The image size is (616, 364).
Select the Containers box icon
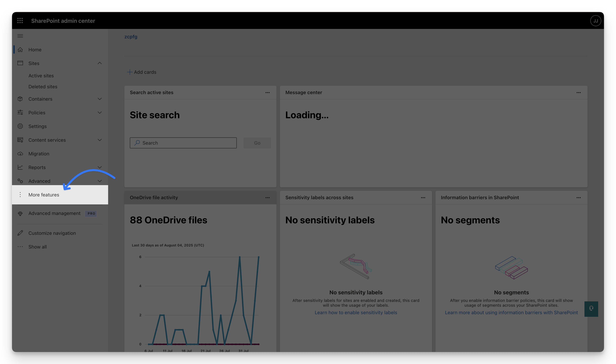click(21, 99)
